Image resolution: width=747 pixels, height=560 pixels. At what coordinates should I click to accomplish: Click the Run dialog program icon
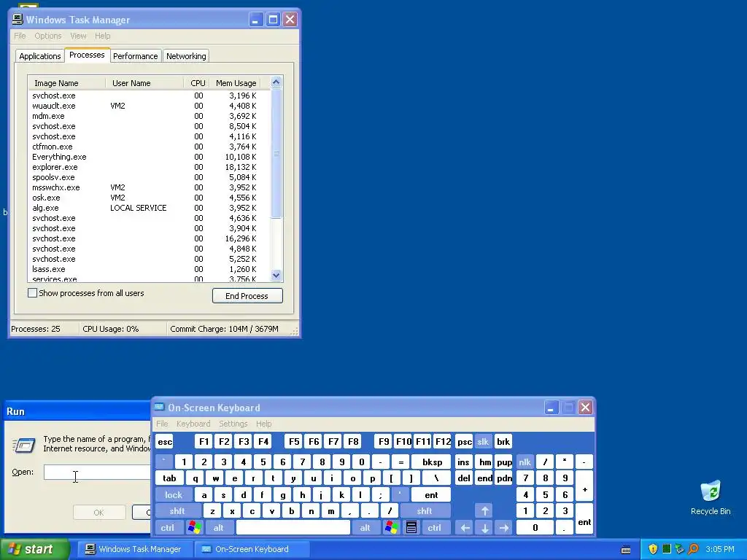[x=24, y=446]
